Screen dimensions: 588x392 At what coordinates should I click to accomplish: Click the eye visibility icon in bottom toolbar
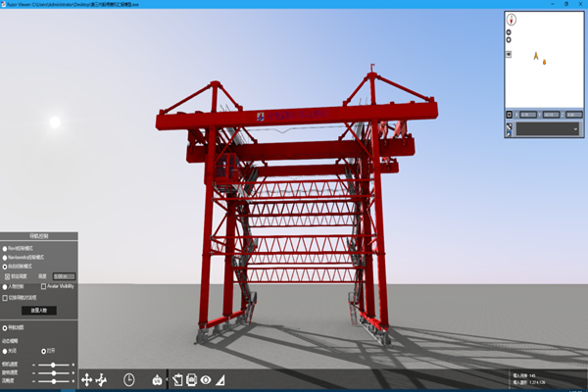tap(206, 379)
